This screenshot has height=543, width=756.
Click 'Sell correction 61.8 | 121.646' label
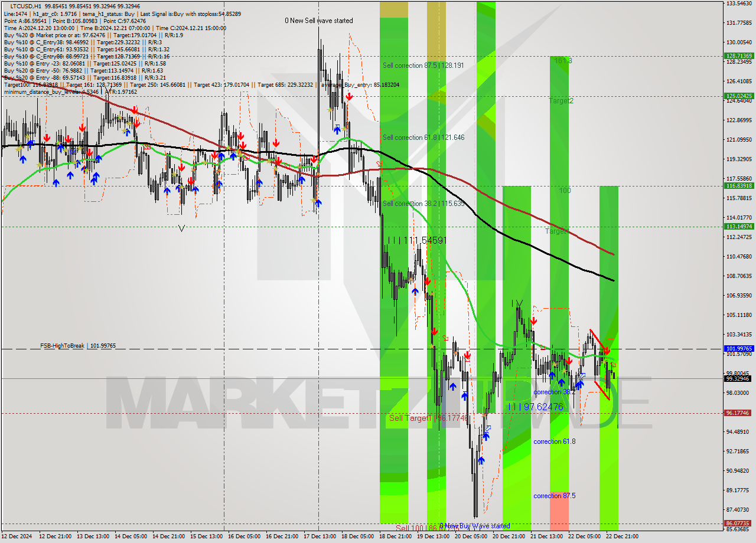[x=423, y=138]
